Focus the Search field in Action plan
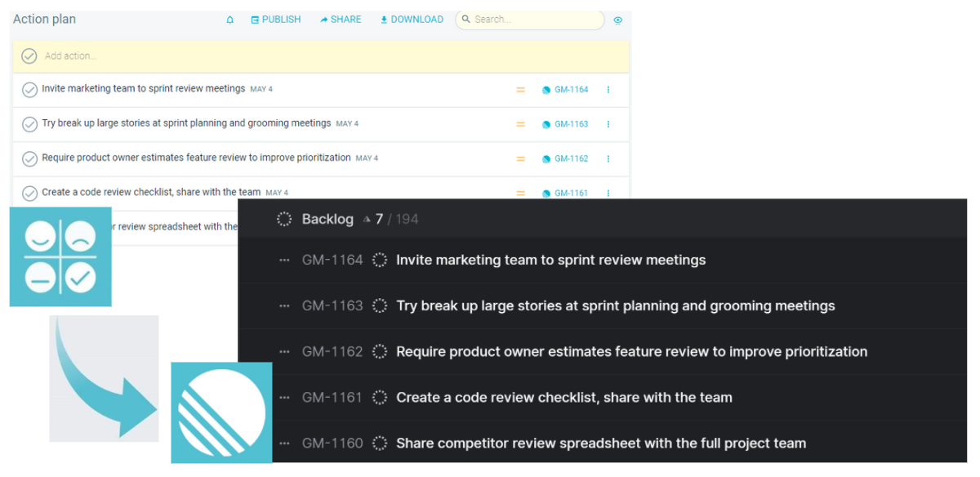 pyautogui.click(x=530, y=20)
